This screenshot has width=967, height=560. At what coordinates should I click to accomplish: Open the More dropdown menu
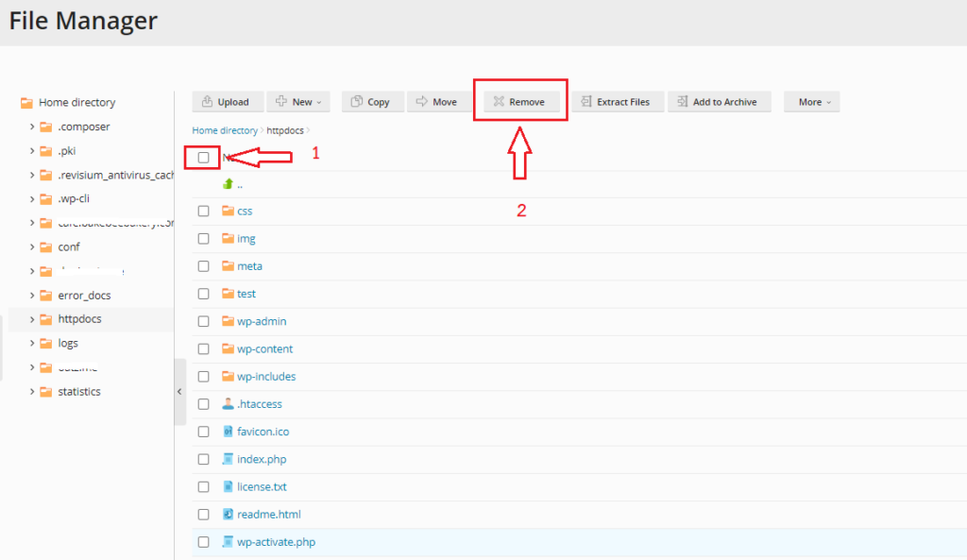(811, 101)
